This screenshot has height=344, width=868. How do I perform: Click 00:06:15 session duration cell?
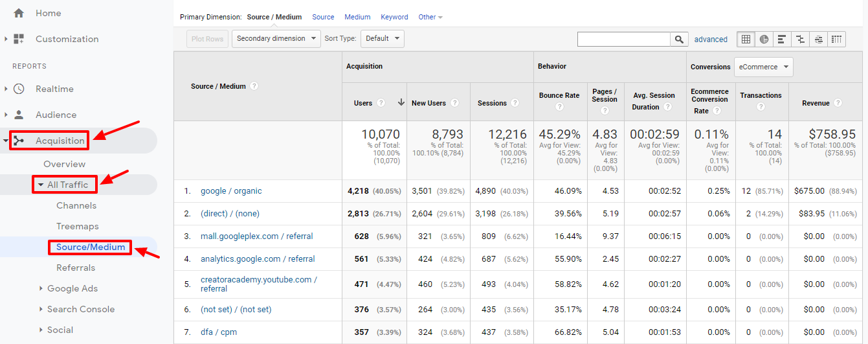(665, 236)
